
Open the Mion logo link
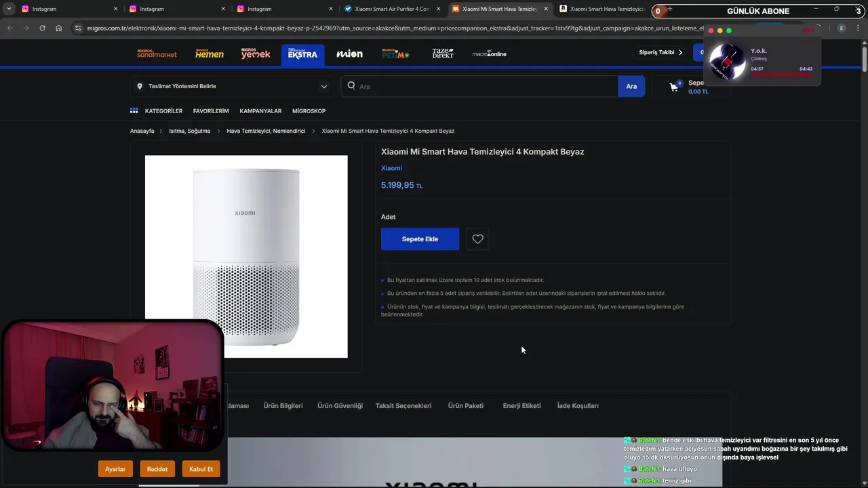[349, 54]
